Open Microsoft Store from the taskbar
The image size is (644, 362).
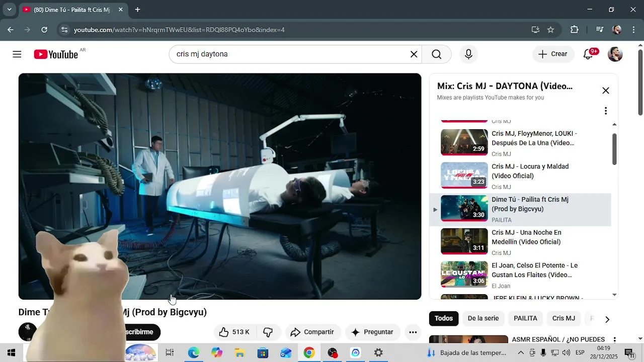[x=263, y=352]
